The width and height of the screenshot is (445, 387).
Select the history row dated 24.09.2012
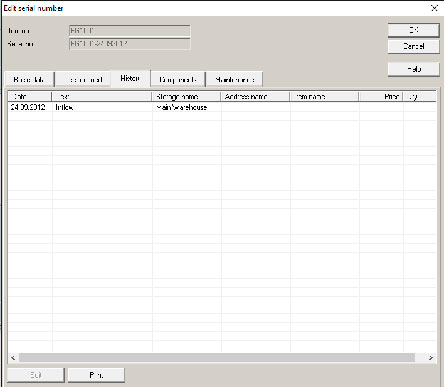[222, 107]
